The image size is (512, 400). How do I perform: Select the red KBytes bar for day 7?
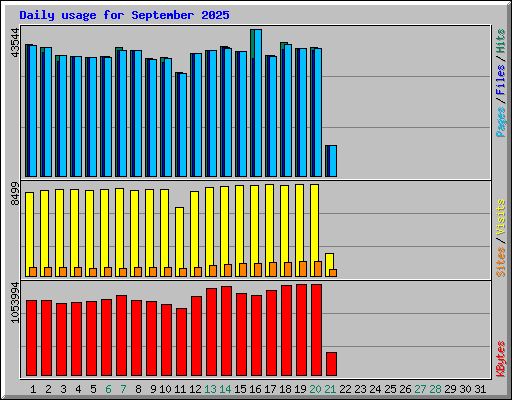(x=122, y=335)
